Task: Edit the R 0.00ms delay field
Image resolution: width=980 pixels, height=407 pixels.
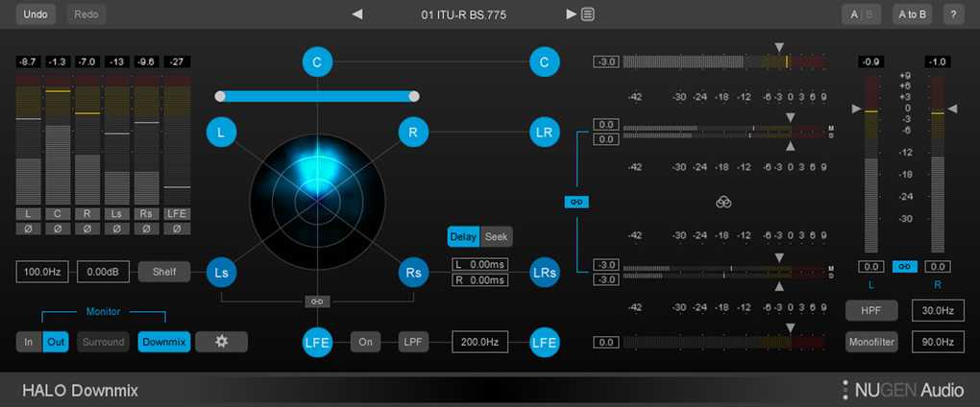Action: [x=480, y=280]
